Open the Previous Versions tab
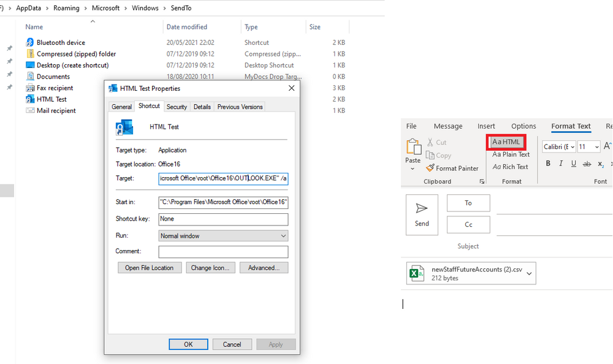 240,107
